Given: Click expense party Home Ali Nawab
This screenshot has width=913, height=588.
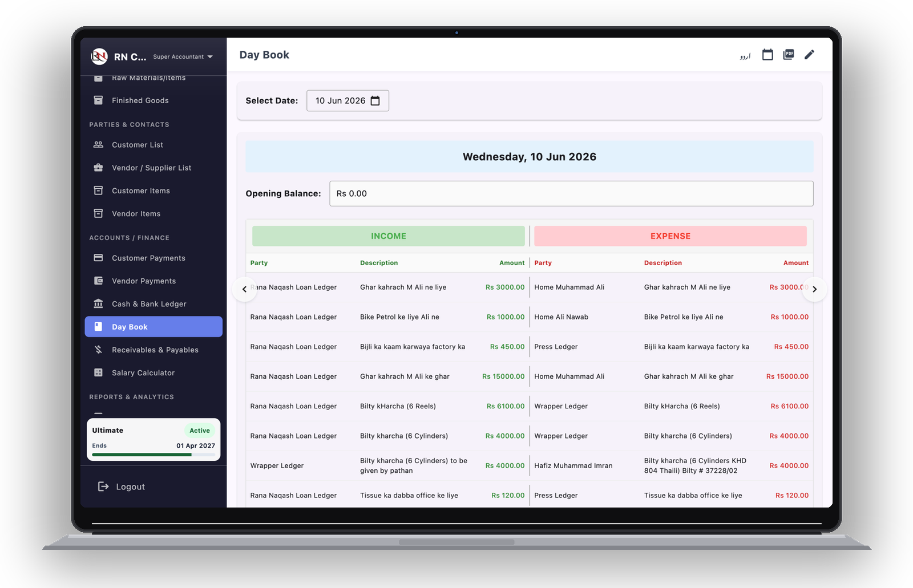Looking at the screenshot, I should [561, 317].
